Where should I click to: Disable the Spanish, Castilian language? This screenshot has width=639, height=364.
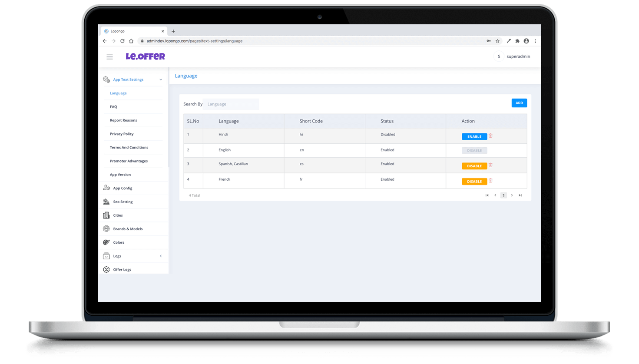point(474,166)
